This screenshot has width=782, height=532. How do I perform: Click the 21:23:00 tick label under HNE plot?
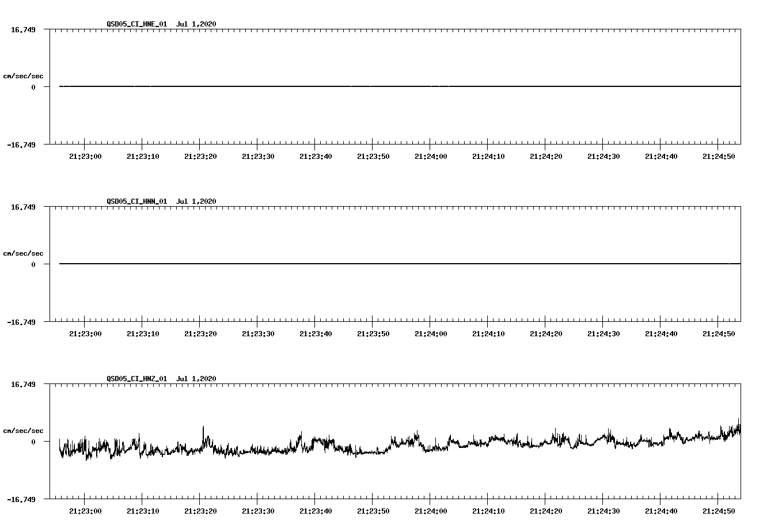point(85,157)
